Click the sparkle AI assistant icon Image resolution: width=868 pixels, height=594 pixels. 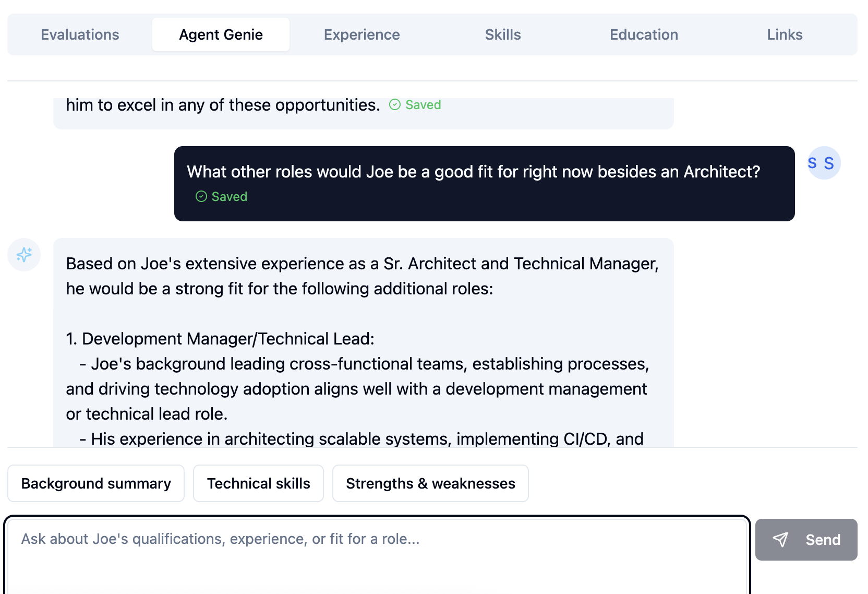tap(23, 255)
